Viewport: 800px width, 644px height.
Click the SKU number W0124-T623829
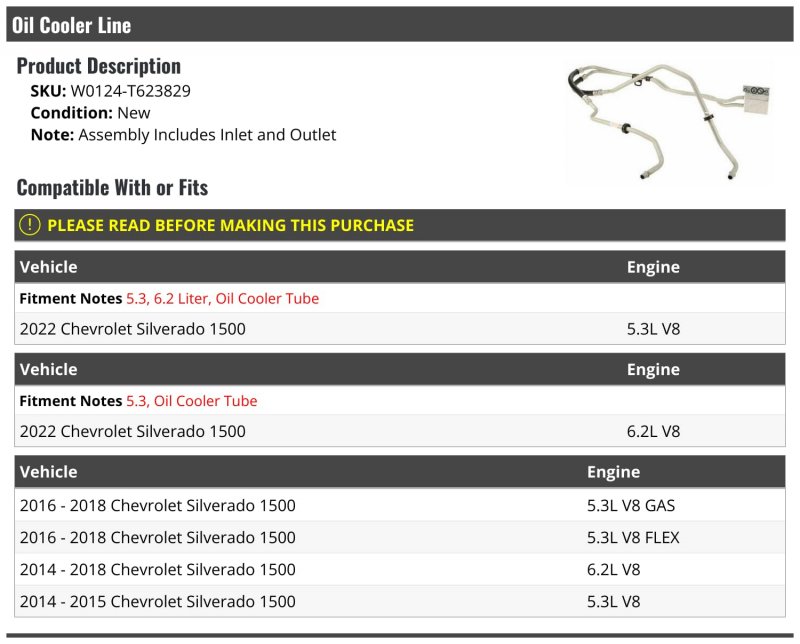[130, 91]
